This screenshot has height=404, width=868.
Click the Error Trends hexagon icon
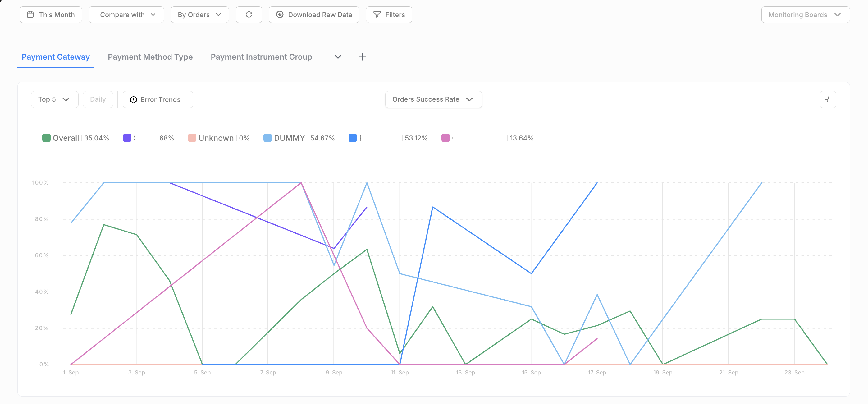(134, 99)
